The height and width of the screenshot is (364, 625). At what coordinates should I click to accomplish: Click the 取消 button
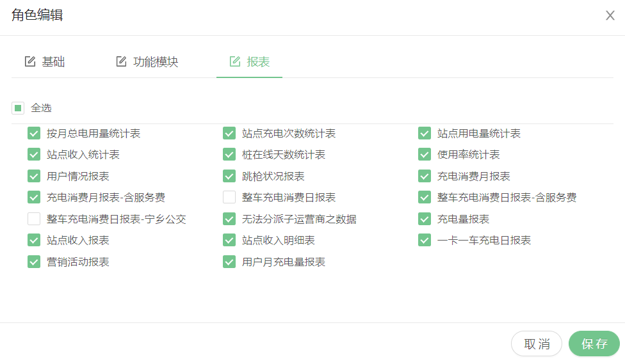click(x=536, y=344)
